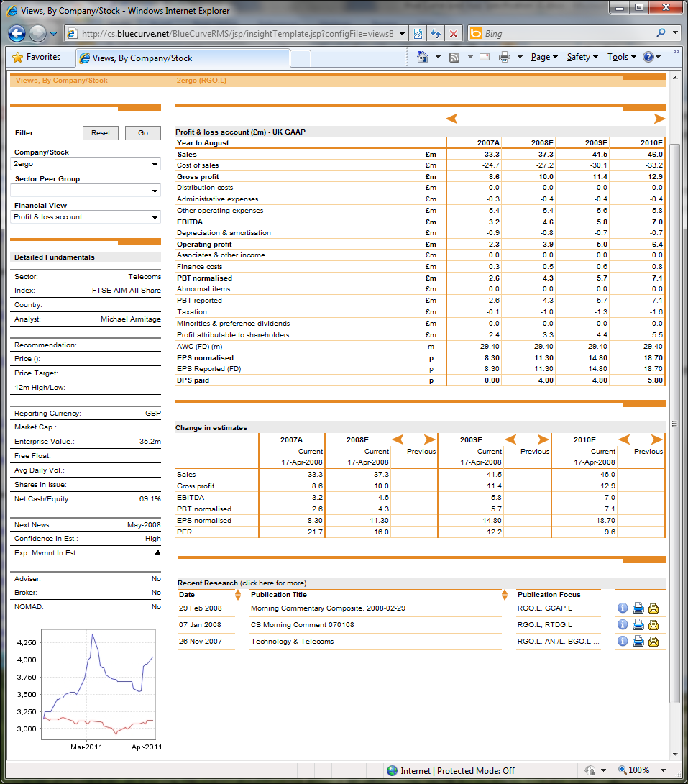688x784 pixels.
Task: Open the recent pages dropdown arrow
Action: pyautogui.click(x=53, y=34)
